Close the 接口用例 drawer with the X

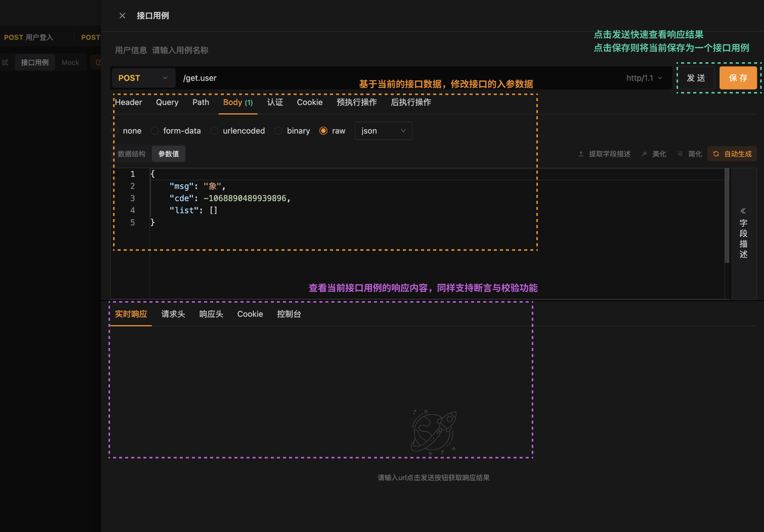point(122,16)
